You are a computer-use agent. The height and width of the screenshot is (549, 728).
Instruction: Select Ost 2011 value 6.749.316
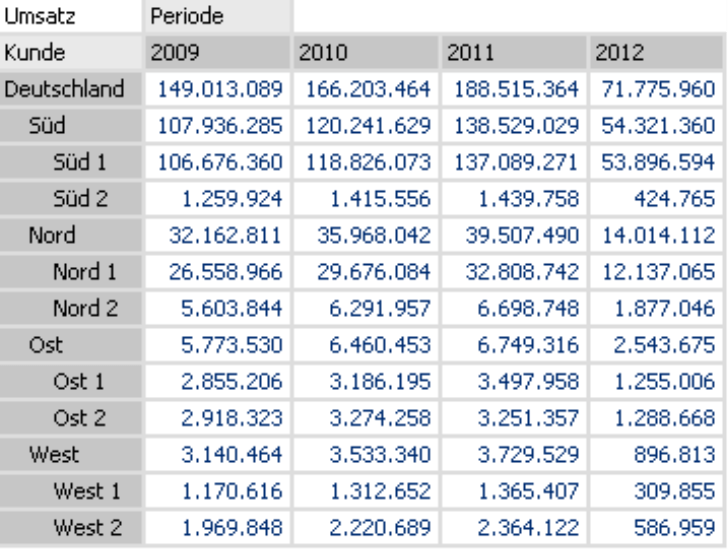pos(514,345)
